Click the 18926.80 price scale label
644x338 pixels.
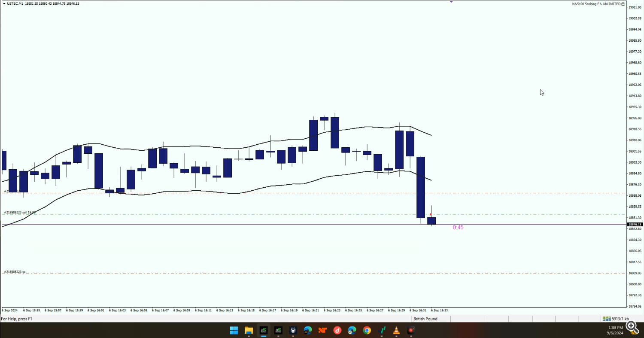[635, 118]
